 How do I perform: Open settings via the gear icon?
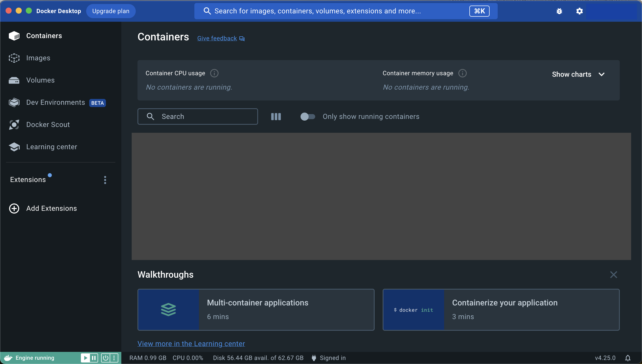(x=579, y=11)
